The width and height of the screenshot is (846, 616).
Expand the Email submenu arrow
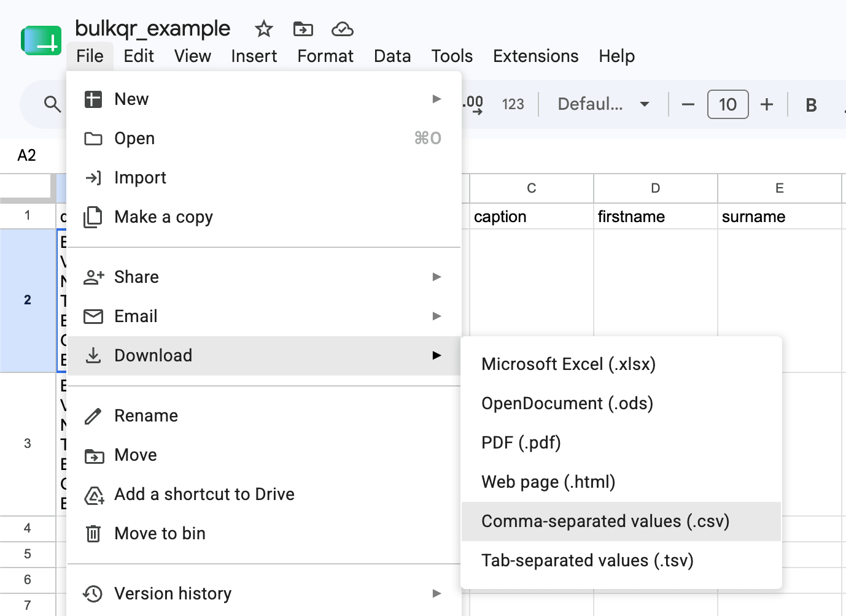click(437, 316)
